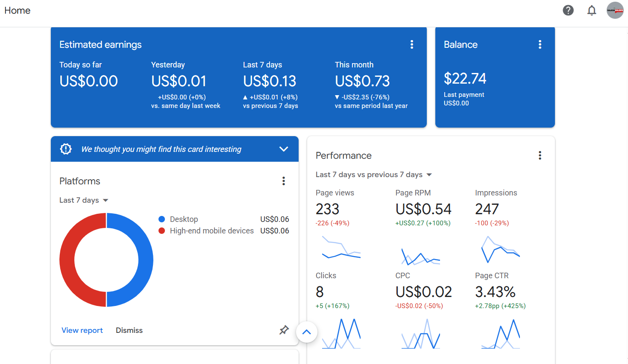This screenshot has height=364, width=628.
Task: Open Platforms Last 7 days dropdown
Action: (x=84, y=200)
